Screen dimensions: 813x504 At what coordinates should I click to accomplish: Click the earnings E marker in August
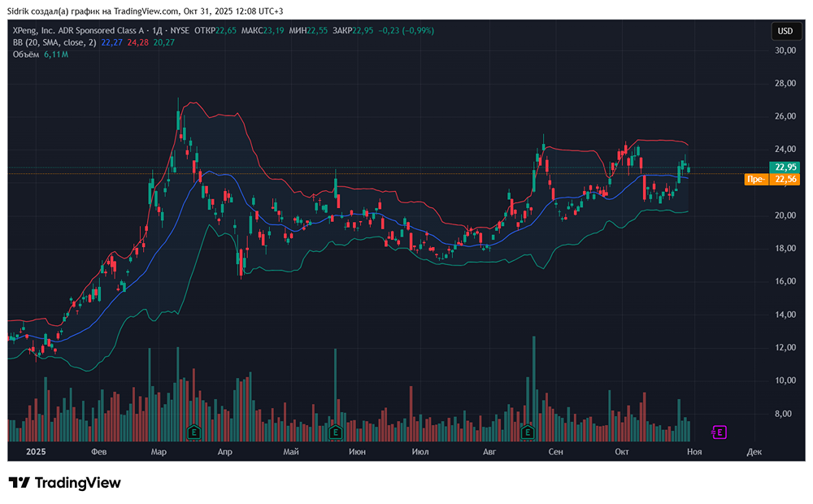(x=528, y=432)
